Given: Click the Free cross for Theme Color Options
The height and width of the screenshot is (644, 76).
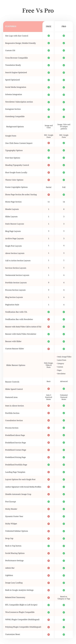Looking at the screenshot, I should point(48,180).
